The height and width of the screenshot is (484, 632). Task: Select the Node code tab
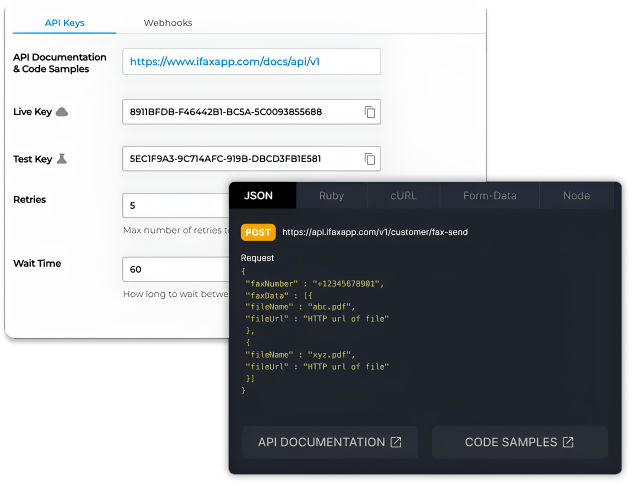[576, 195]
